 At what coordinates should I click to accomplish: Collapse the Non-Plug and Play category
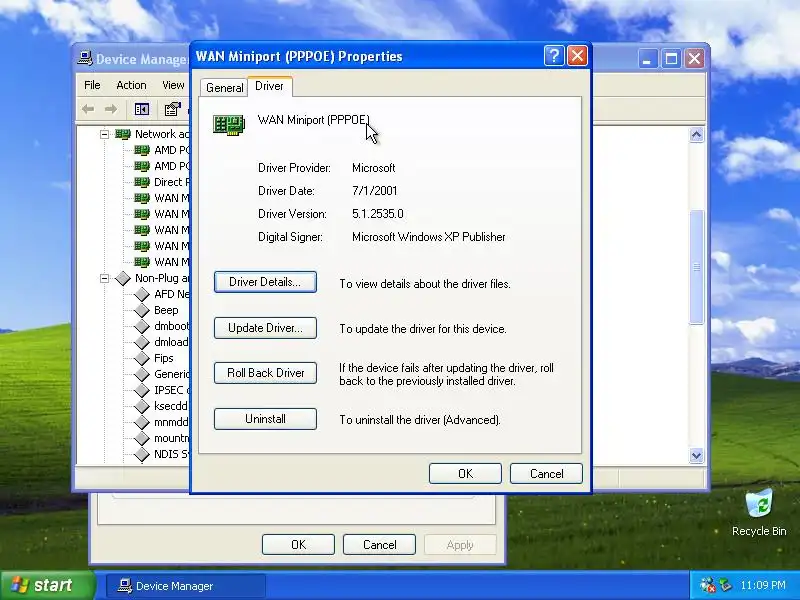pyautogui.click(x=105, y=278)
